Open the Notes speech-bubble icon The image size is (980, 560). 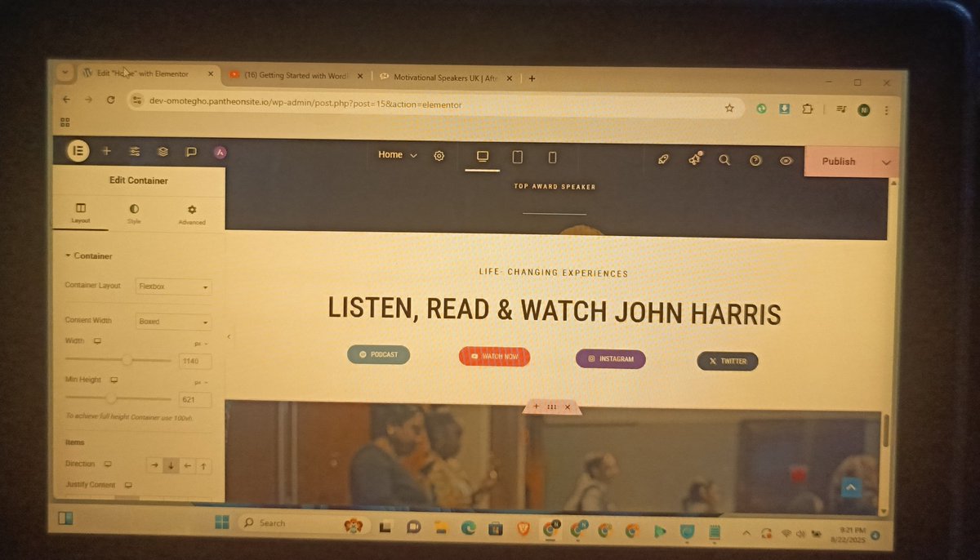pos(191,152)
